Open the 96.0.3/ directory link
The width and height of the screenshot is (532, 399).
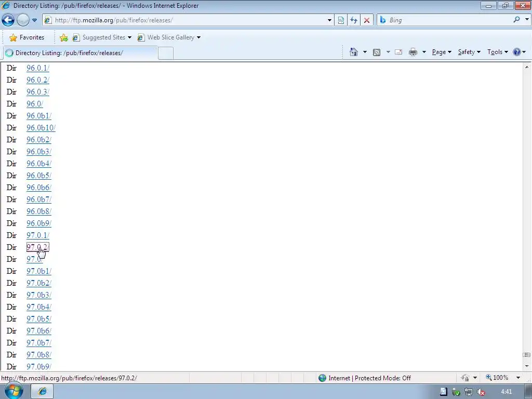(x=37, y=92)
